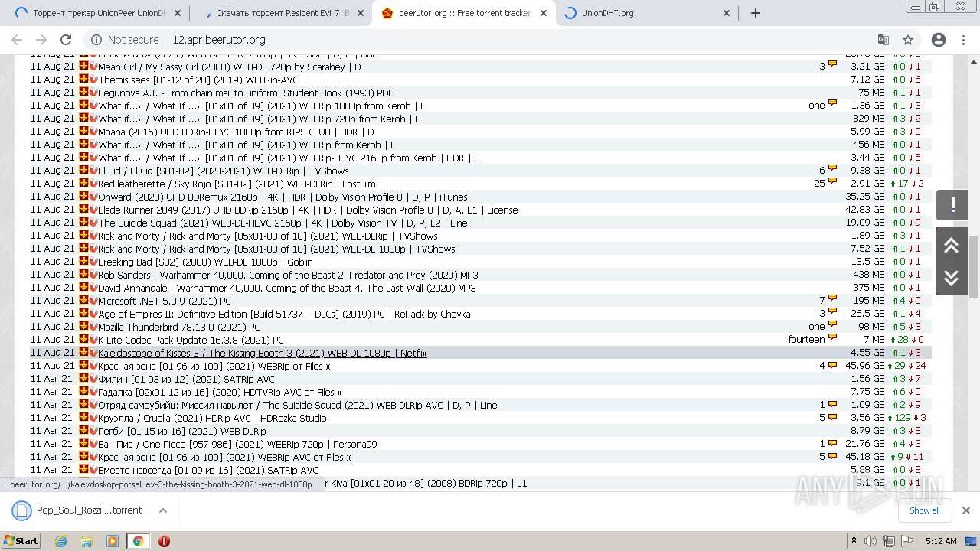980x551 pixels.
Task: Go back to previous page
Action: pyautogui.click(x=17, y=40)
